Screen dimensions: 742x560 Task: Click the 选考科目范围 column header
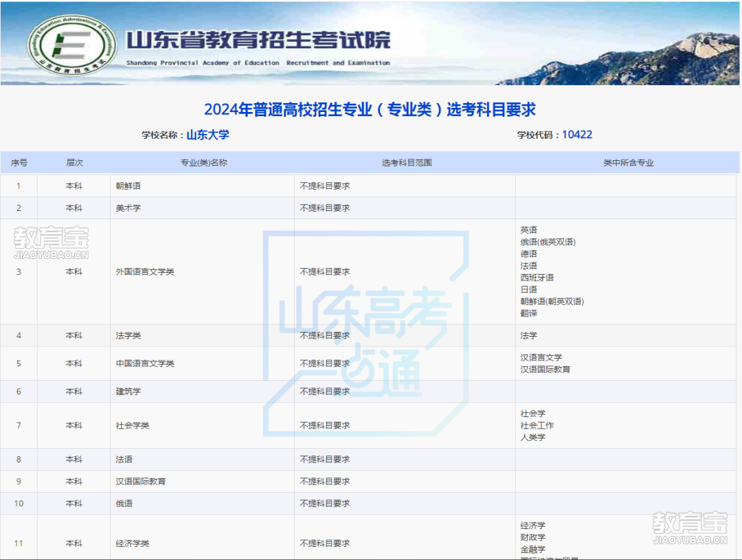point(407,163)
